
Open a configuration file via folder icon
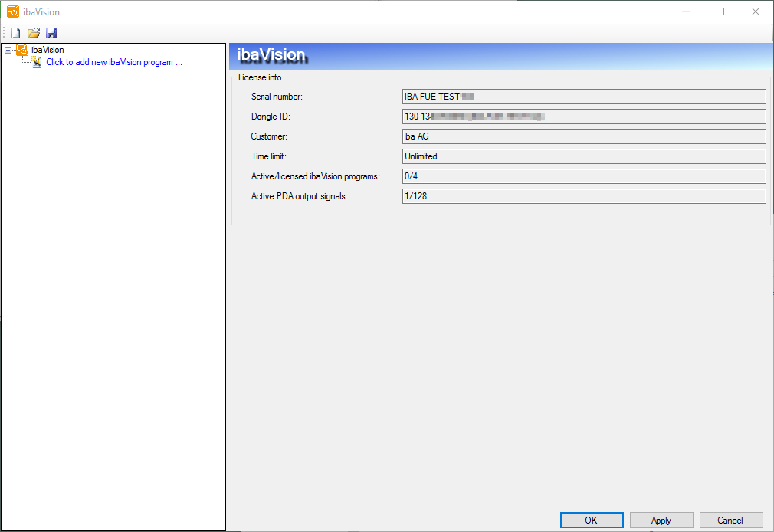[34, 33]
